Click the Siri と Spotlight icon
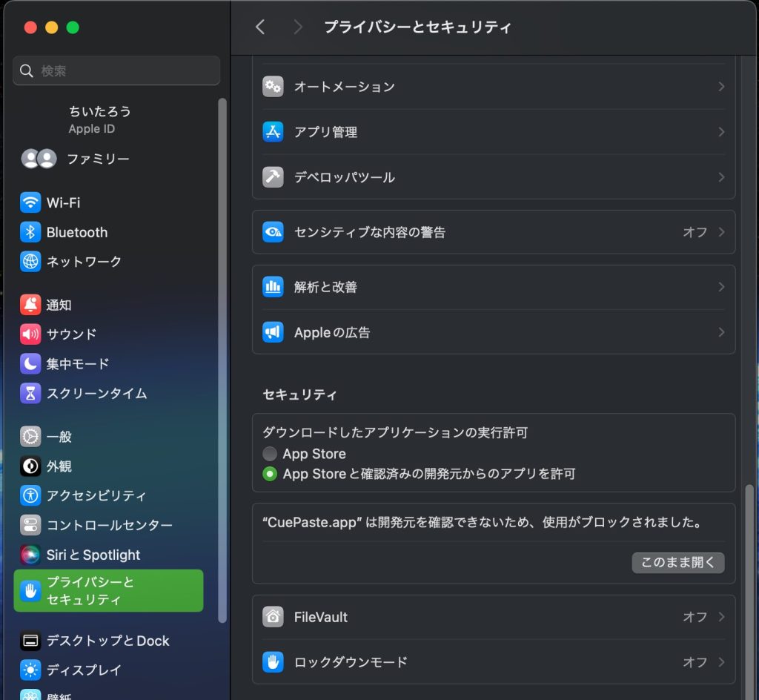Viewport: 759px width, 700px height. point(30,554)
